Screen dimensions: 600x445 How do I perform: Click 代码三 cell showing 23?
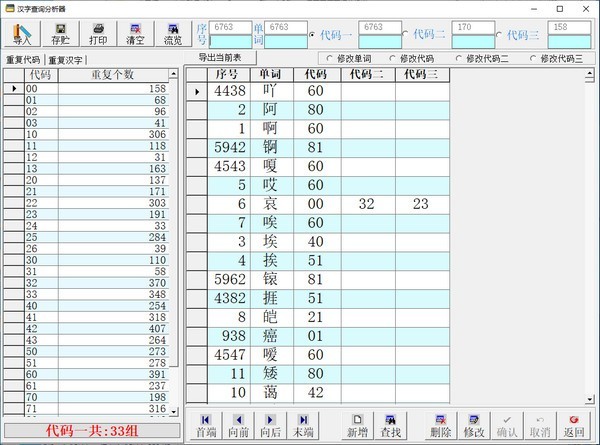(x=422, y=204)
